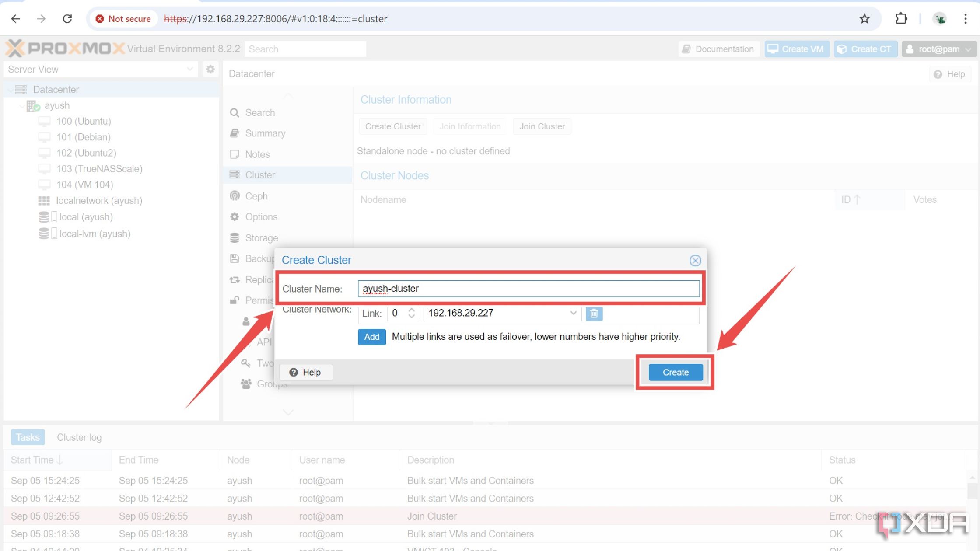Viewport: 980px width, 551px height.
Task: Click the Create button in the dialog
Action: (x=675, y=372)
